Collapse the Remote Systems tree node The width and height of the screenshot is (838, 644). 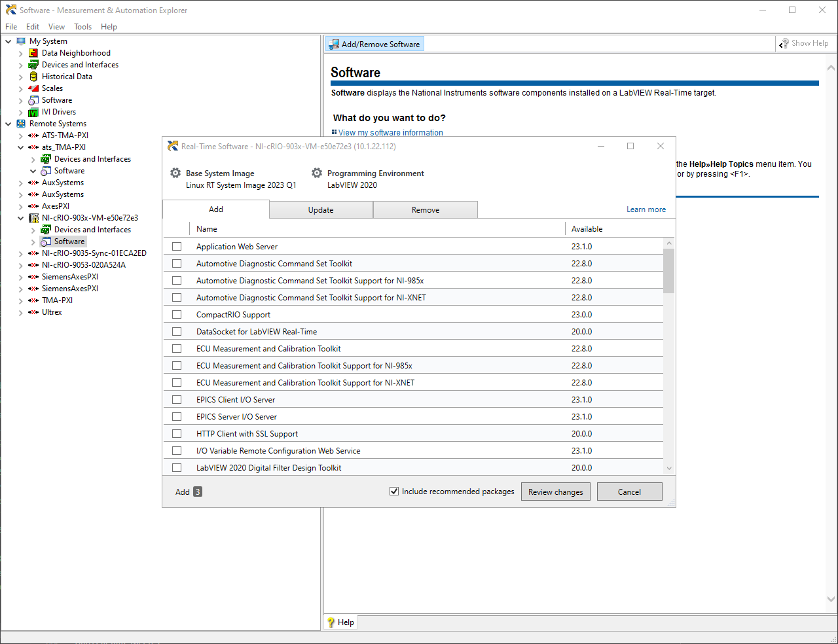pyautogui.click(x=9, y=124)
